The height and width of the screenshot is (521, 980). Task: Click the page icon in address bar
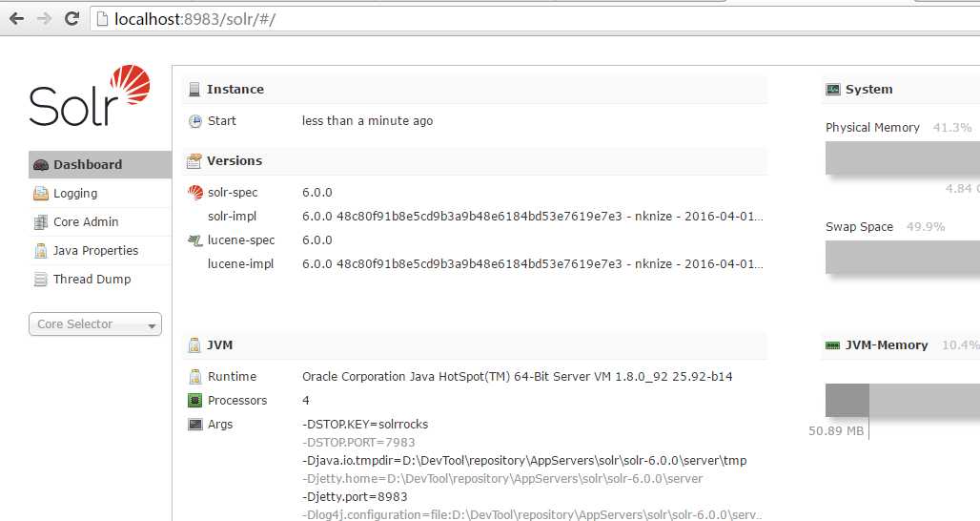pos(102,19)
